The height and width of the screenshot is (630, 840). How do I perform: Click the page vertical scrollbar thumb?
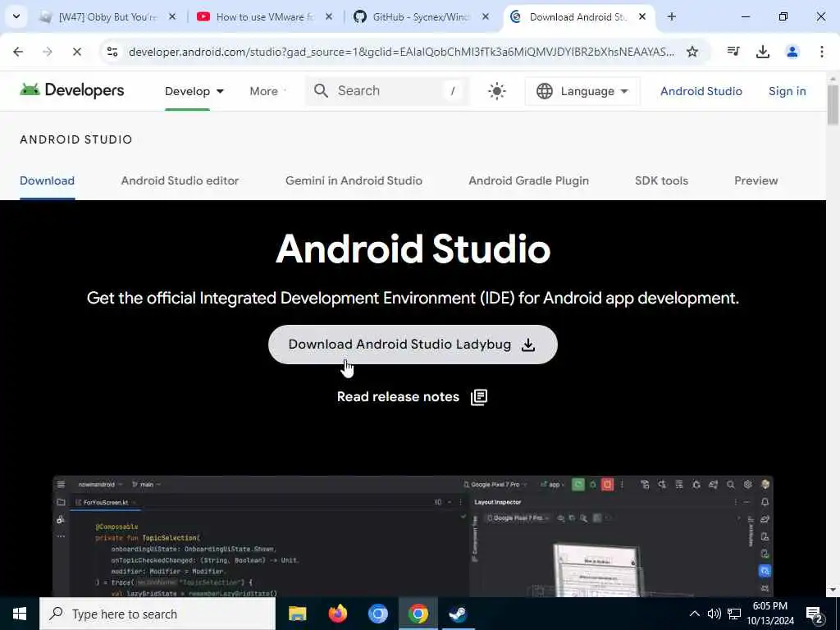click(833, 104)
